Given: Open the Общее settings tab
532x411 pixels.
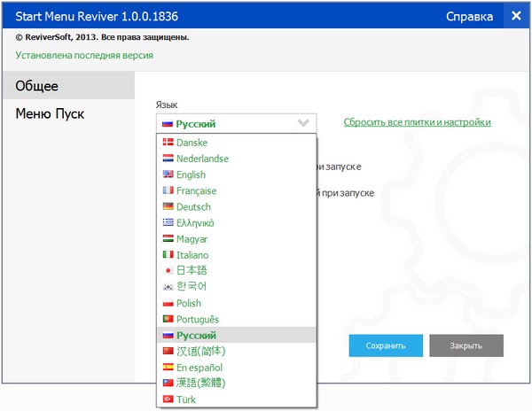Looking at the screenshot, I should click(38, 86).
